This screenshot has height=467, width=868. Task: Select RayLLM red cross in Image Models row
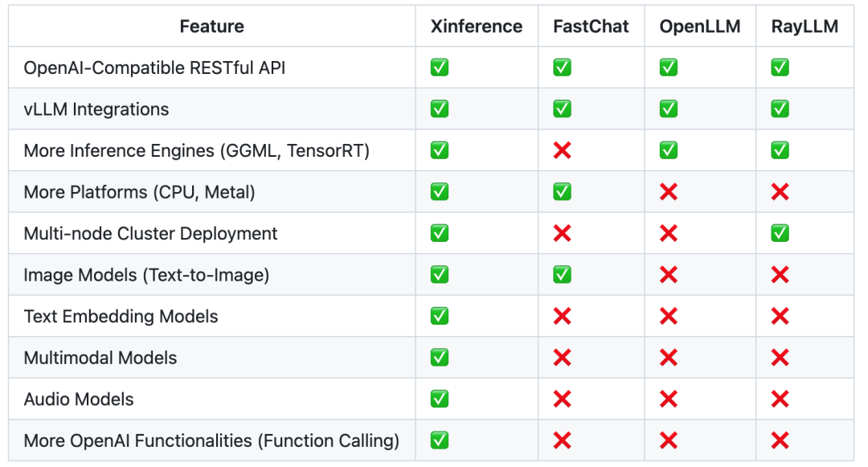click(780, 275)
